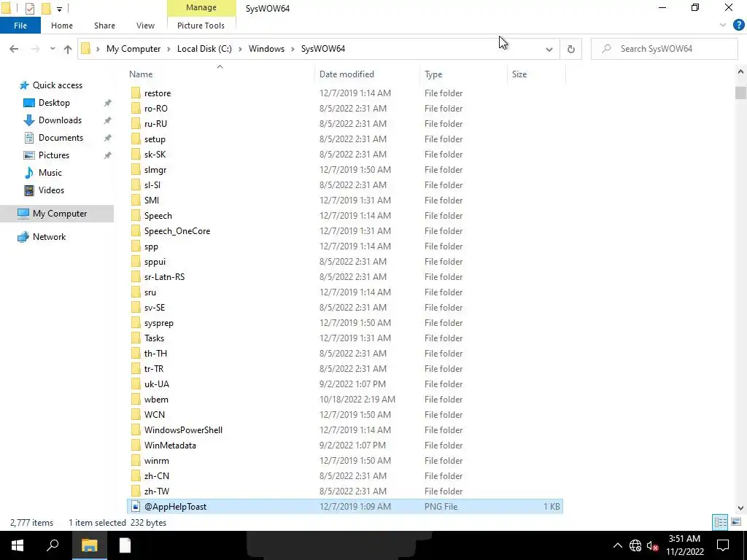Click the Manage contextual tab header
The height and width of the screenshot is (560, 747).
(x=201, y=7)
